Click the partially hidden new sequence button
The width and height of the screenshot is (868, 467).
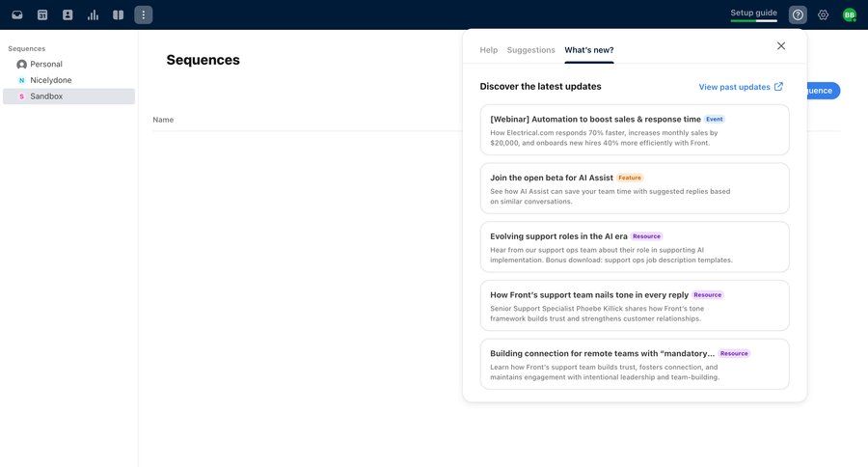tap(824, 91)
